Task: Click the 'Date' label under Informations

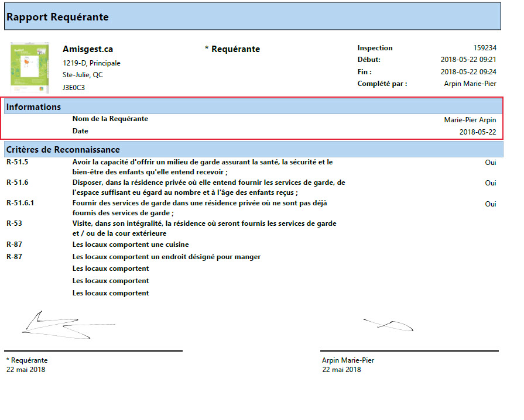Action: click(80, 131)
